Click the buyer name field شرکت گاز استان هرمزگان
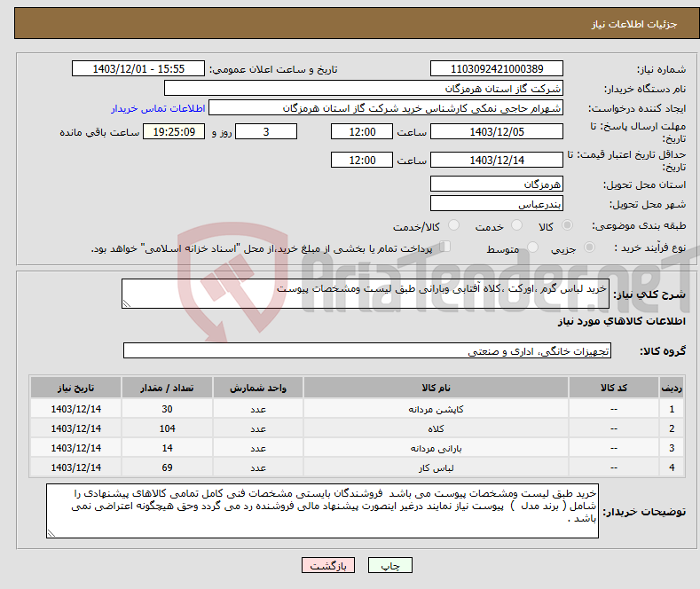 tap(364, 89)
